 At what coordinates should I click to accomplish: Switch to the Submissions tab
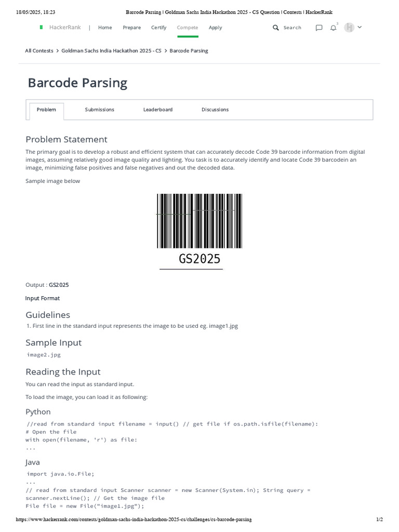tap(99, 110)
